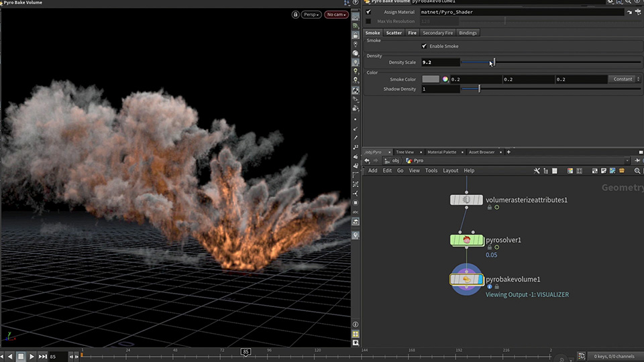Click the network search magnifier icon
The width and height of the screenshot is (644, 362).
[637, 171]
